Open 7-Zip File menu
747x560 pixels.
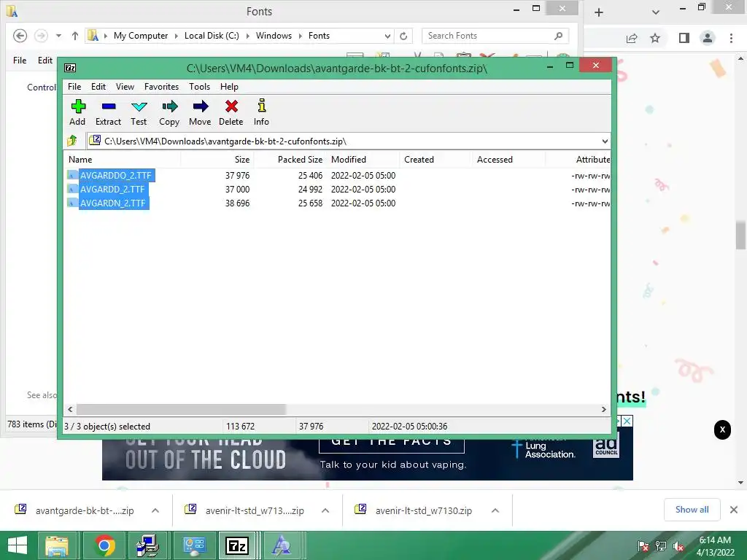coord(74,87)
